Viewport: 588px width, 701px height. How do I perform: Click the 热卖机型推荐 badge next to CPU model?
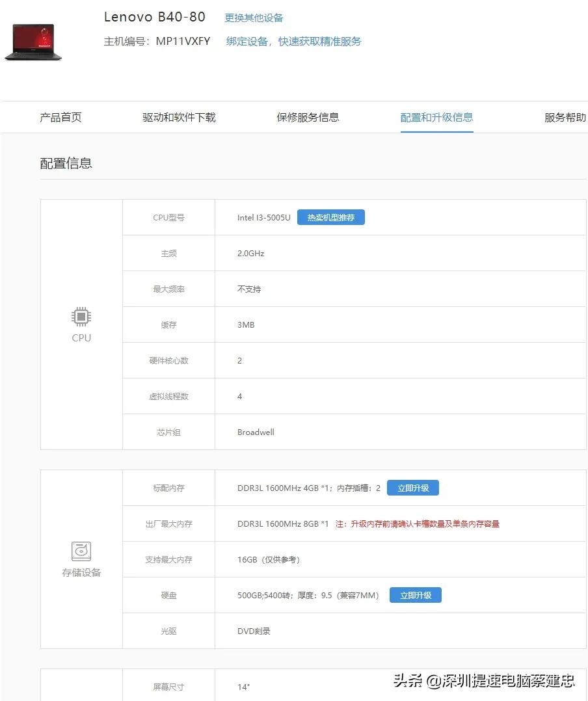(331, 217)
